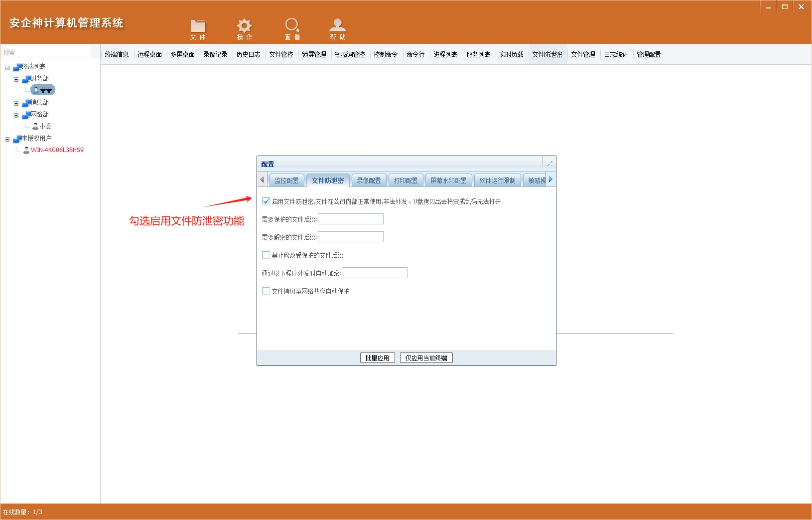Open the 锁屏管理 main tab
The width and height of the screenshot is (812, 520).
[x=314, y=54]
